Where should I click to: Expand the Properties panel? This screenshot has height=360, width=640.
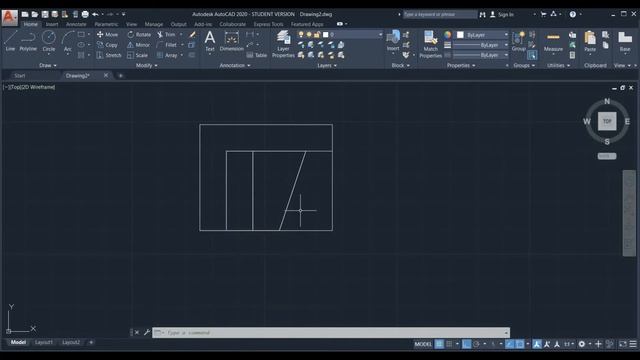coord(461,65)
